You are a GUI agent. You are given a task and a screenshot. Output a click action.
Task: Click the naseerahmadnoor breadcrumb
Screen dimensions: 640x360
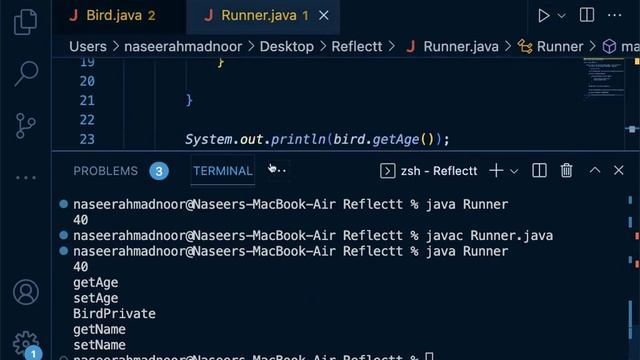[x=183, y=47]
